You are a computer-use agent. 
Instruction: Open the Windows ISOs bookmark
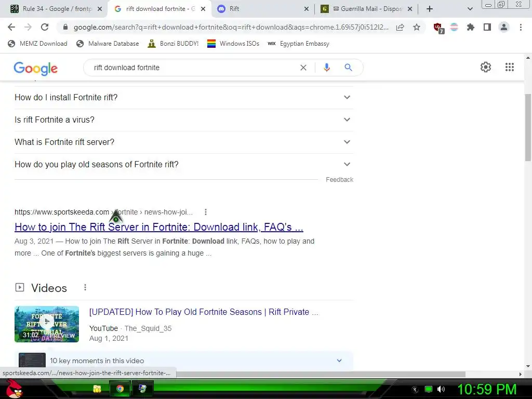coord(233,44)
